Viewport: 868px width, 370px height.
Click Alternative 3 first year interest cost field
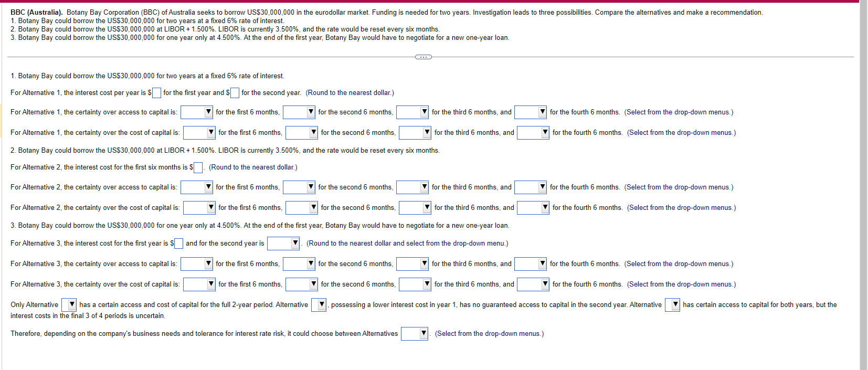179,244
